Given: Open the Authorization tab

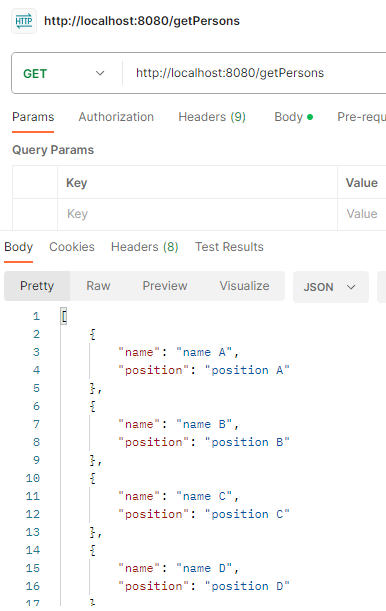Looking at the screenshot, I should pyautogui.click(x=116, y=117).
